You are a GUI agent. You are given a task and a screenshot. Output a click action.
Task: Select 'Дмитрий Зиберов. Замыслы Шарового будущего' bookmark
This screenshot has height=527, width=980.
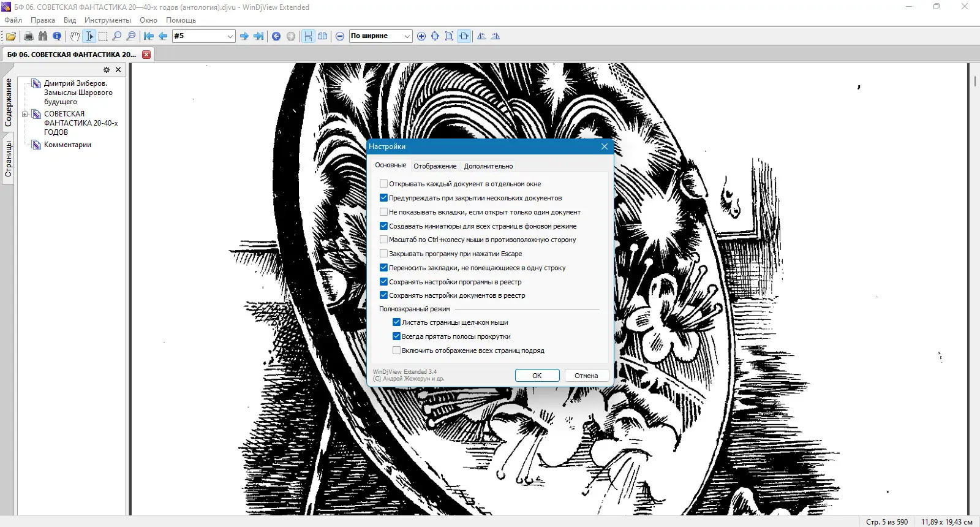pos(78,93)
